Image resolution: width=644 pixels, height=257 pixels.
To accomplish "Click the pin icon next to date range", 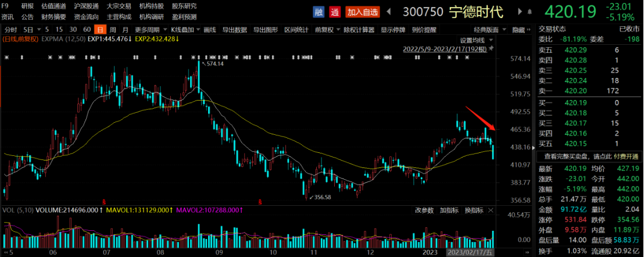I will pyautogui.click(x=491, y=48).
